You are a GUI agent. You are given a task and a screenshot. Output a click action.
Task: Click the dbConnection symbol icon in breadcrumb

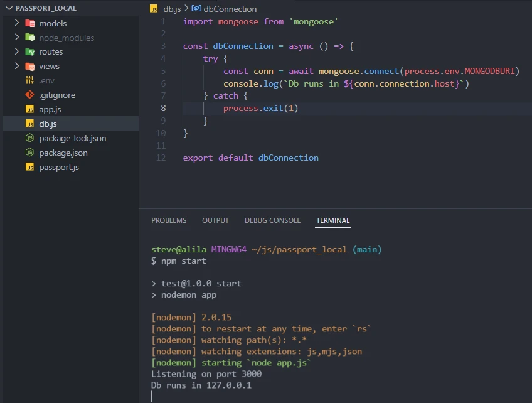[196, 9]
